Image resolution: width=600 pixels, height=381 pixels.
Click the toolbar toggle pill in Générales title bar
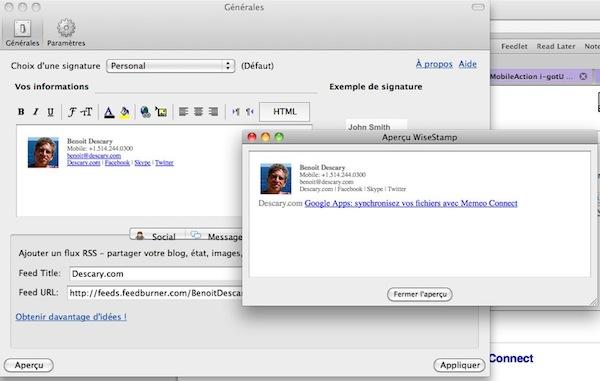(478, 7)
